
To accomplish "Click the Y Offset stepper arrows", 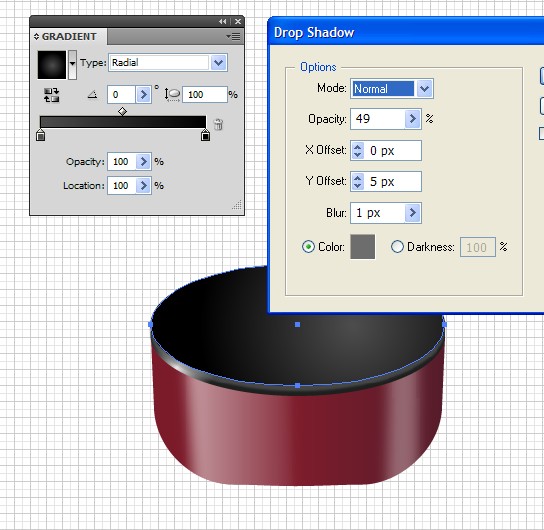I will (358, 181).
